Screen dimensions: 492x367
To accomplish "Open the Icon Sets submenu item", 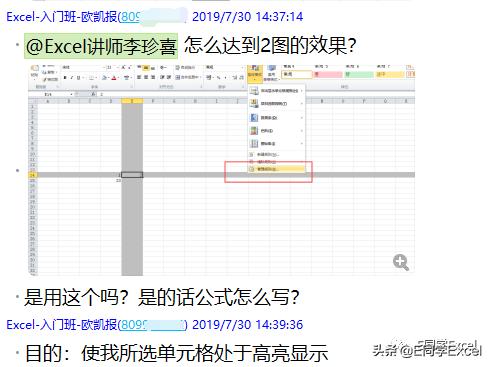I will pos(277,144).
